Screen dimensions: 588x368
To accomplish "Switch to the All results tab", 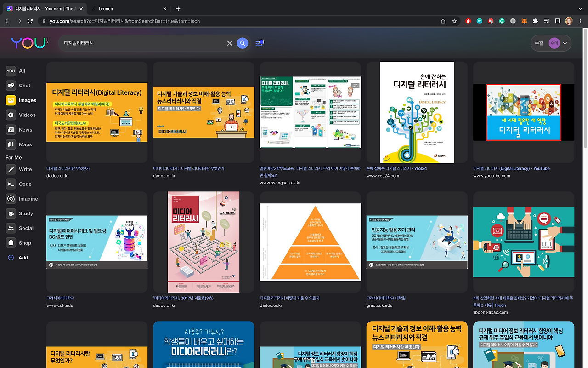I will pyautogui.click(x=16, y=71).
